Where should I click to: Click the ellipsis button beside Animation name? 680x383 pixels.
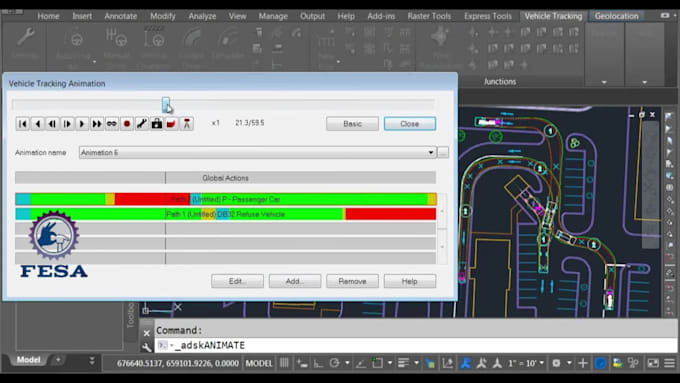(443, 153)
